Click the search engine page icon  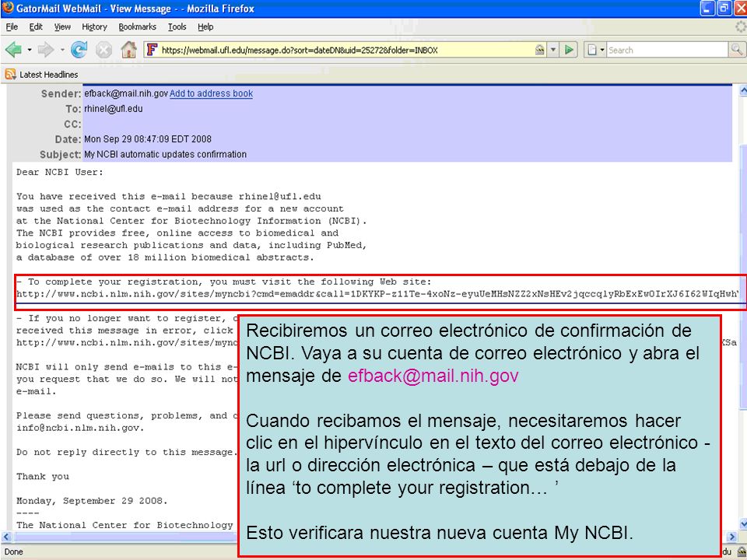(x=591, y=50)
